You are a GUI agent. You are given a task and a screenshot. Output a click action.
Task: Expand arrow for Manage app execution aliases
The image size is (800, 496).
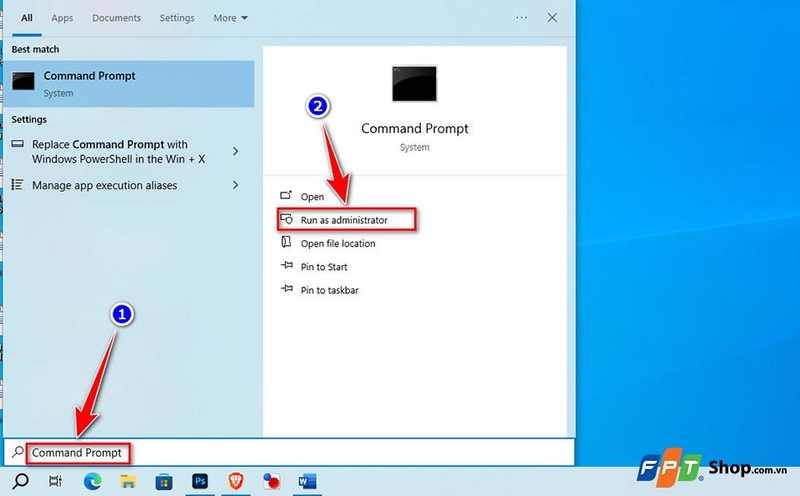(x=236, y=185)
